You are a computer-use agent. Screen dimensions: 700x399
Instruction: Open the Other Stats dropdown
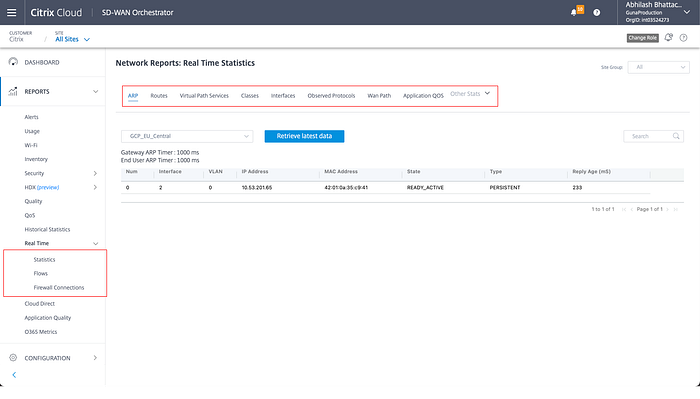tap(470, 94)
